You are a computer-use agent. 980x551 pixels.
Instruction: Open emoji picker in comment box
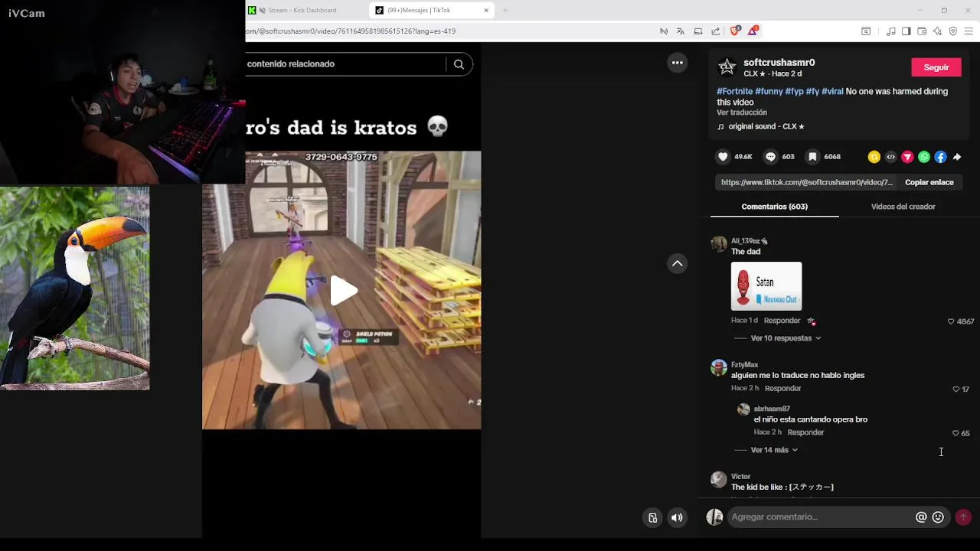click(938, 517)
